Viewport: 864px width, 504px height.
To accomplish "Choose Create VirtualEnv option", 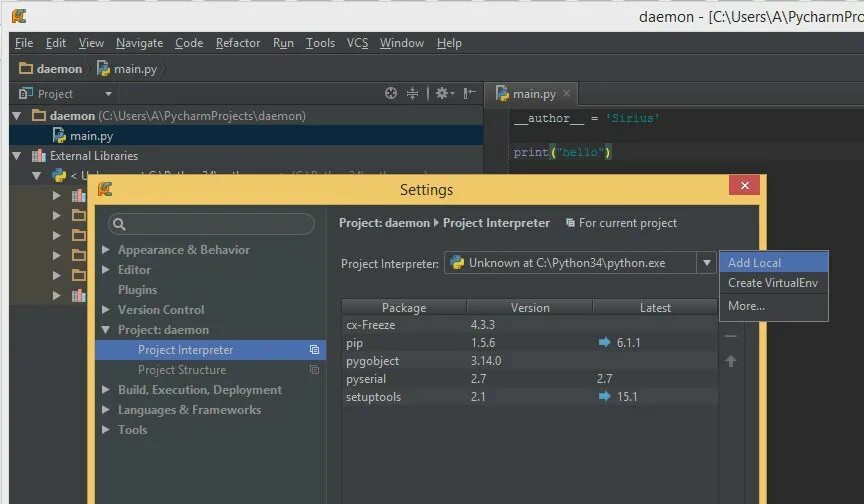I will pyautogui.click(x=774, y=283).
